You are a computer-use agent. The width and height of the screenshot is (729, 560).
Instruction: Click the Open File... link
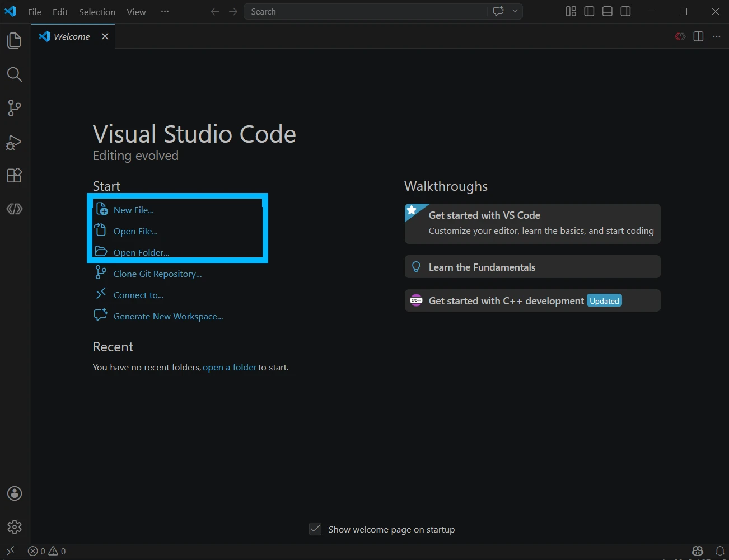coord(135,231)
